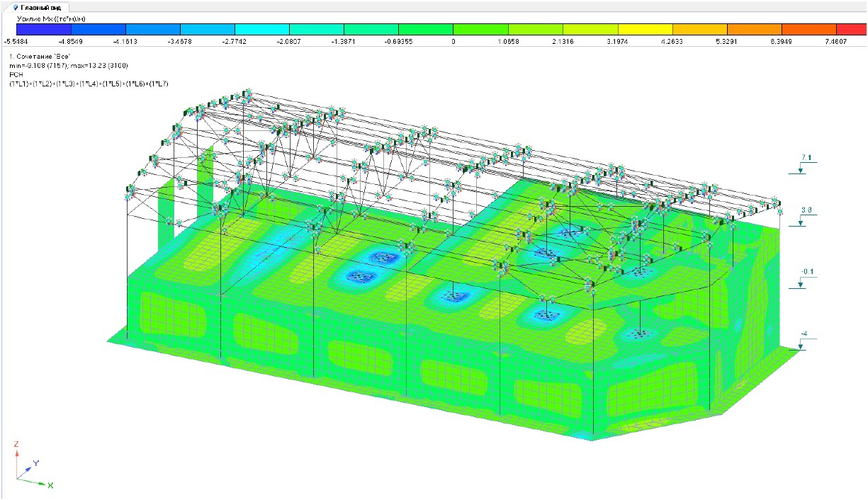Viewport: 868px width, 500px height.
Task: Click the 3.8 elevation level marker
Action: pos(806,210)
